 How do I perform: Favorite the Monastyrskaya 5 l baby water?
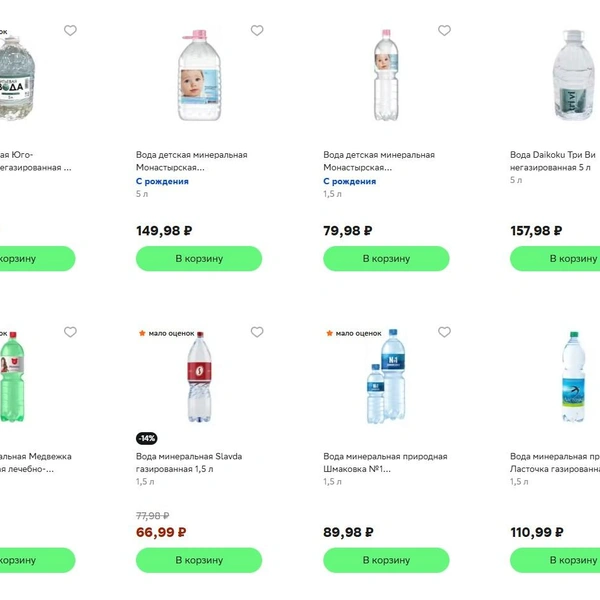(257, 31)
